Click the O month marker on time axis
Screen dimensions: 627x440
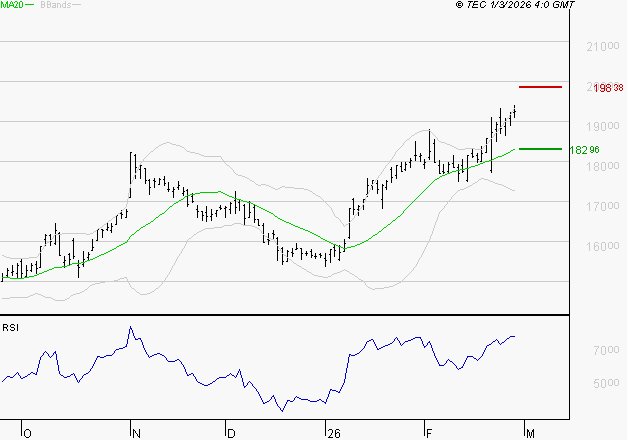[x=27, y=433]
